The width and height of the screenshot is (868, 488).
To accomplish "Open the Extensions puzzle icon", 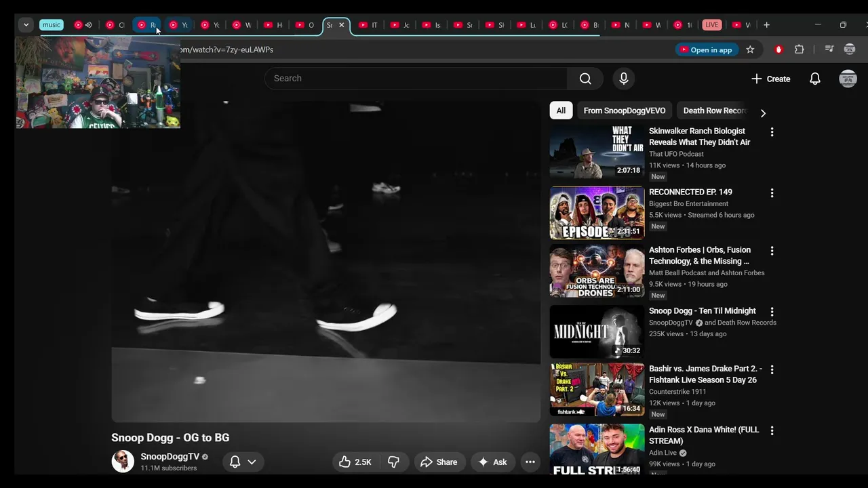I will pyautogui.click(x=800, y=49).
